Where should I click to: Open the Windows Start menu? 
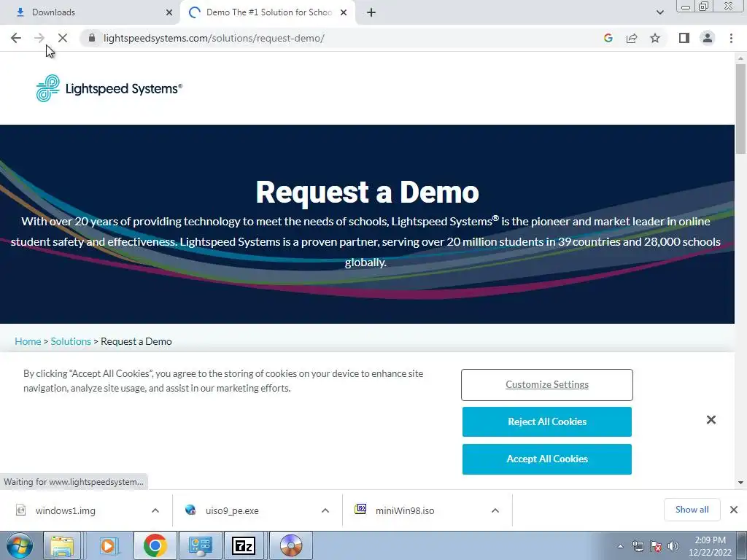coord(18,545)
